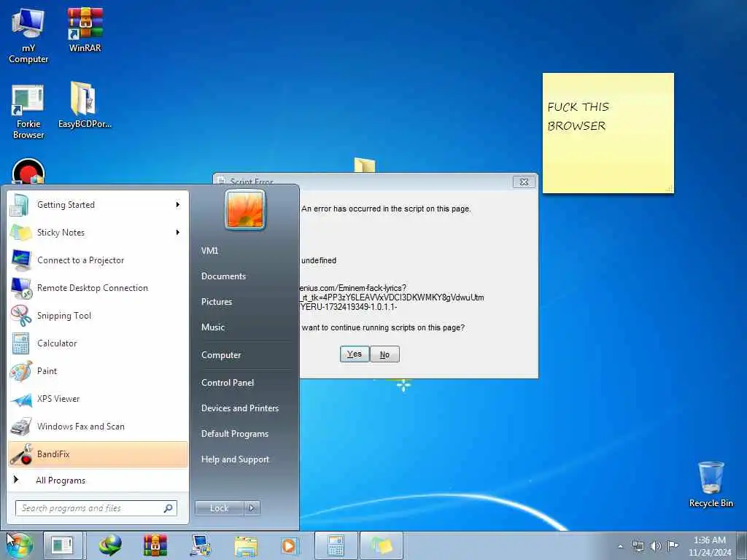Click the Show desktop button at taskbar end

[x=742, y=545]
